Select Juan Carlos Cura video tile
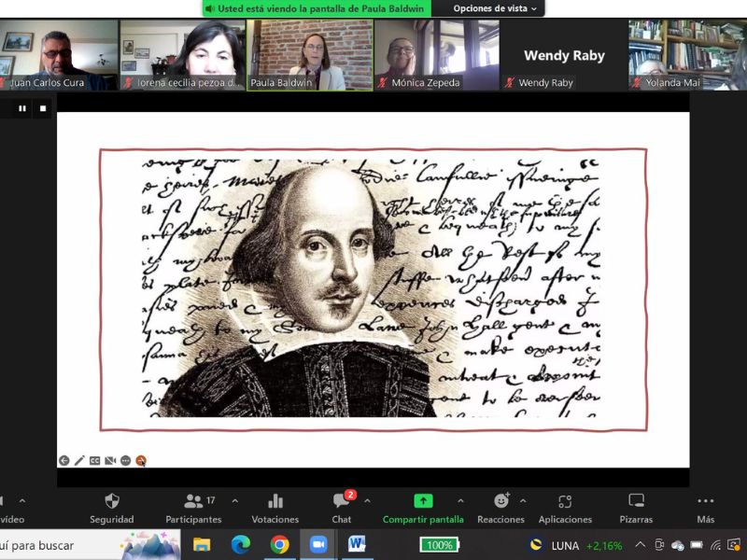This screenshot has height=560, width=747. [59, 55]
